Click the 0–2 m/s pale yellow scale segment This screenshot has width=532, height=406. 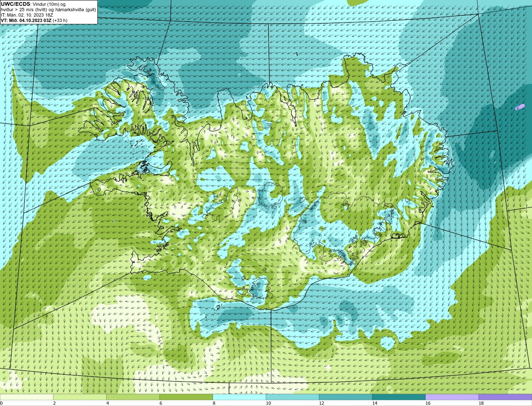click(x=27, y=397)
